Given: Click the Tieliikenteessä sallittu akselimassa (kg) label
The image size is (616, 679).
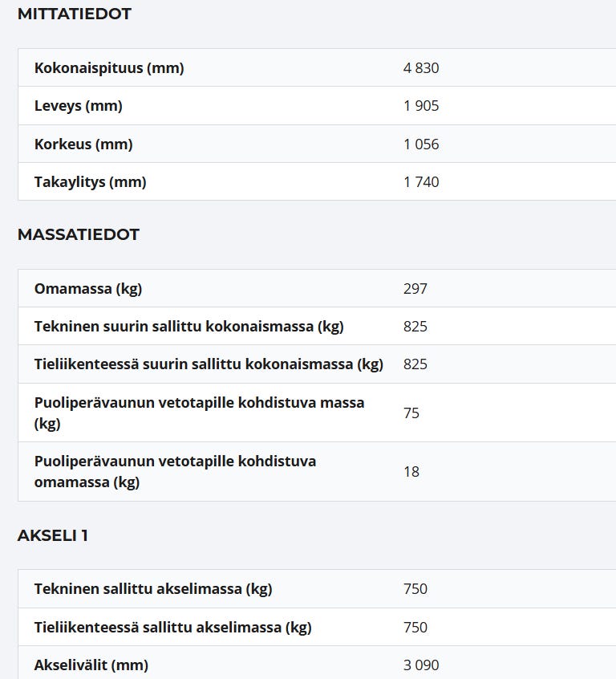Looking at the screenshot, I should pyautogui.click(x=172, y=628).
